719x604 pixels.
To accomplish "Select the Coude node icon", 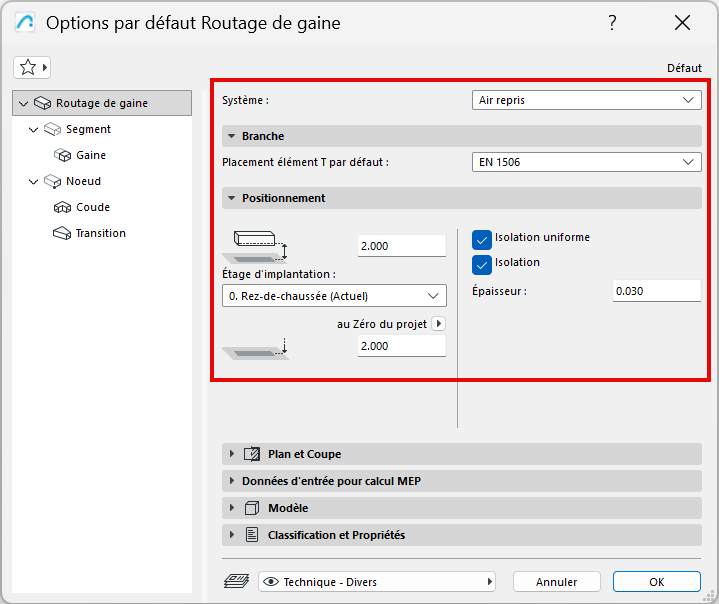I will click(62, 207).
